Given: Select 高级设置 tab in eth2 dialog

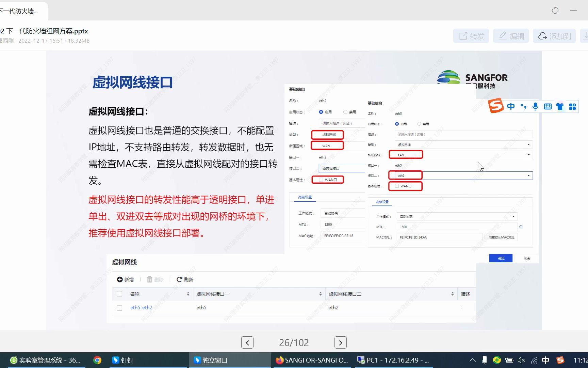Looking at the screenshot, I should pos(305,197).
